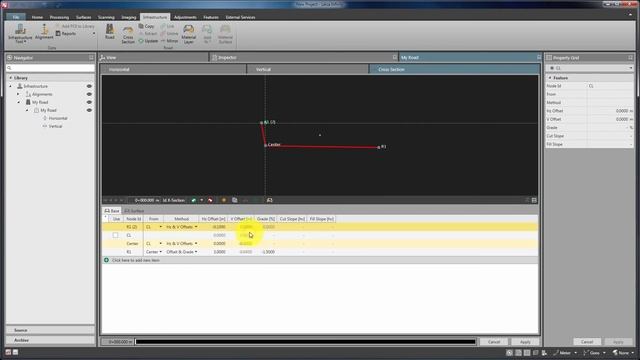Screen dimensions: 640x360
Task: Open From dropdown in Center row
Action: click(x=160, y=244)
